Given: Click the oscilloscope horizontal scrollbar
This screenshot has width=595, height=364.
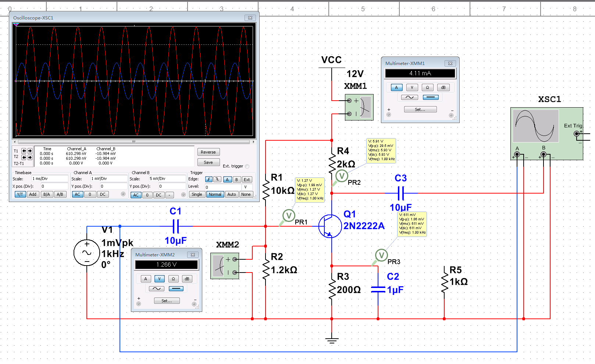Looking at the screenshot, I should tap(134, 142).
